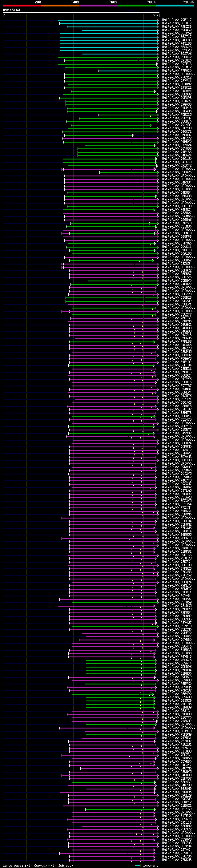The image size is (197, 868).
Task: Select label UniRef100_P57837
Action: click(177, 741)
